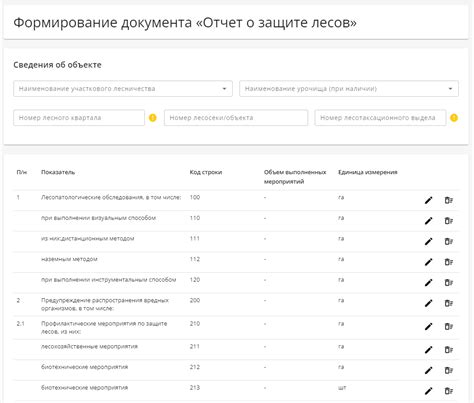The width and height of the screenshot is (474, 403).
Task: Click «биотехнические мероприятия» cell in row 212
Action: 84,367
